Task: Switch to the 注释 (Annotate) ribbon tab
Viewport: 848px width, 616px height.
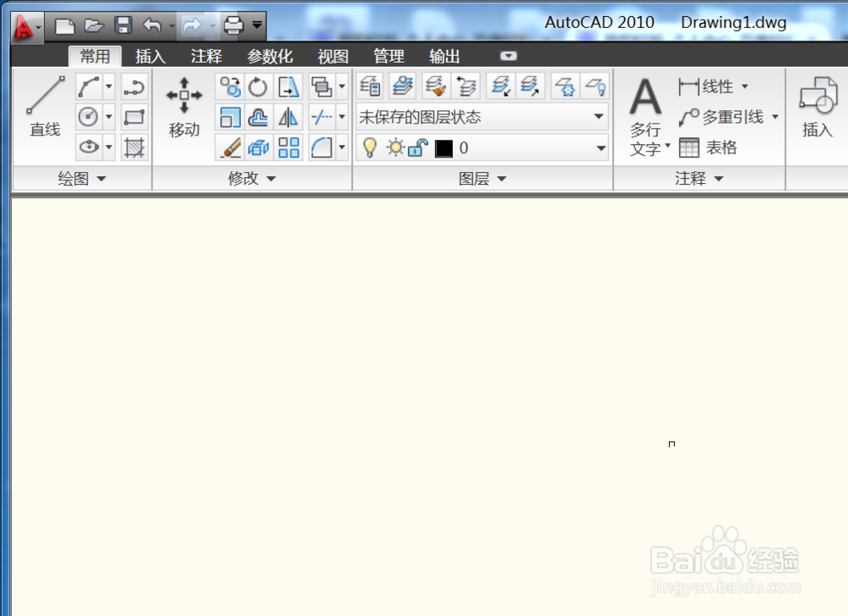Action: pos(206,56)
